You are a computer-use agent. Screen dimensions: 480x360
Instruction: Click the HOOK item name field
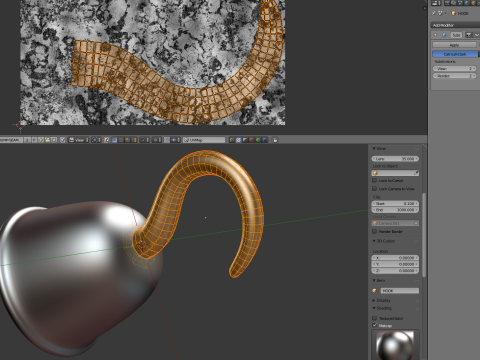(400, 291)
